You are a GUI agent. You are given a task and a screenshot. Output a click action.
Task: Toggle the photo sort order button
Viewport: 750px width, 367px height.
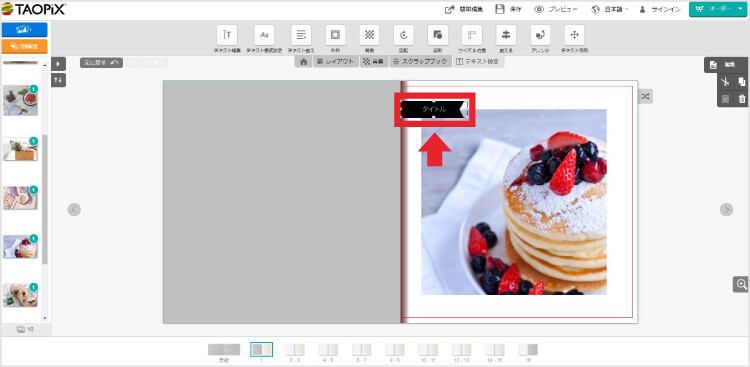[x=58, y=80]
